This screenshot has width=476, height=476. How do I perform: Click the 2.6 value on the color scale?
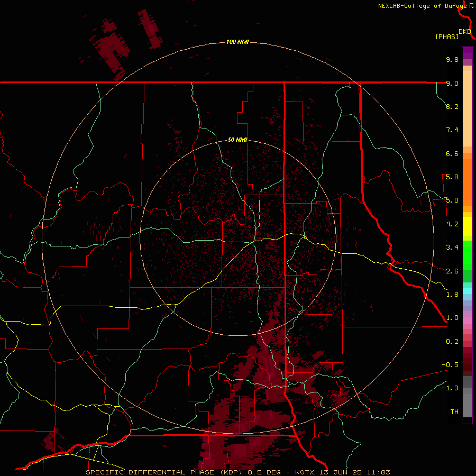(452, 271)
